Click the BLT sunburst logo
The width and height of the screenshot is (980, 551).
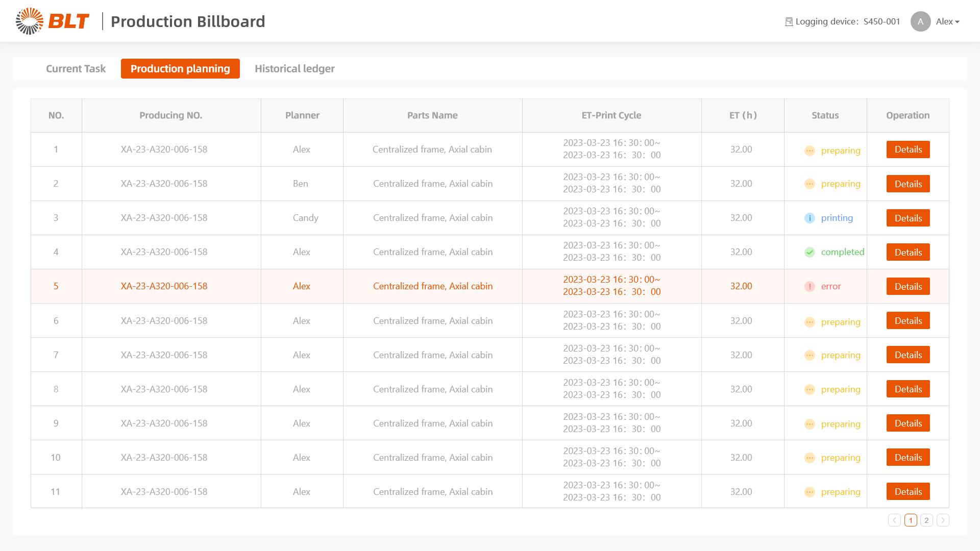tap(30, 21)
